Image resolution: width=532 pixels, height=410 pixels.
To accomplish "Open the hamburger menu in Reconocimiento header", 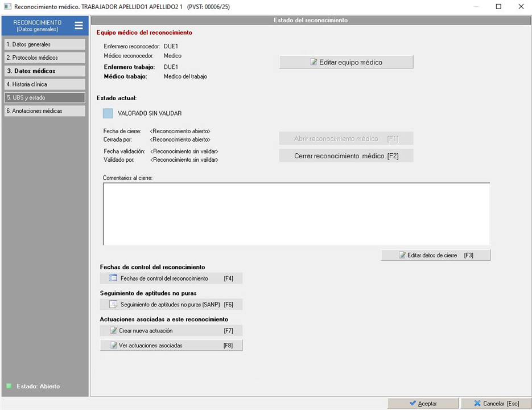I will (x=79, y=25).
